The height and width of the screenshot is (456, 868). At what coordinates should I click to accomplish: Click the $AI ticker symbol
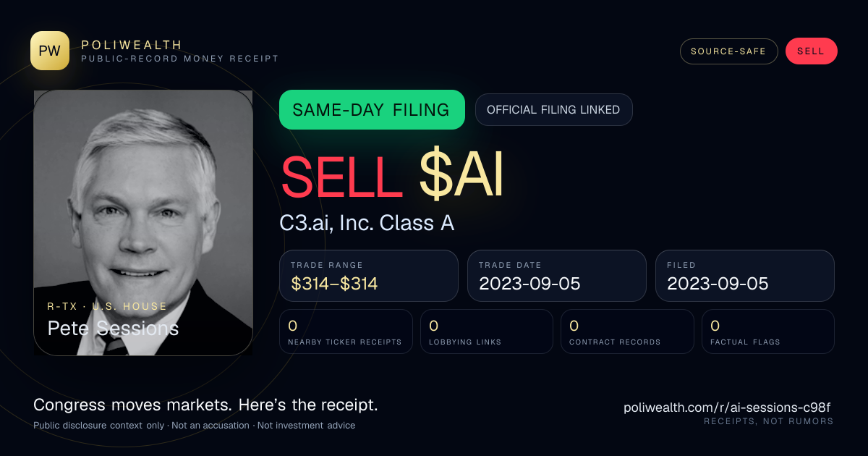tap(461, 177)
